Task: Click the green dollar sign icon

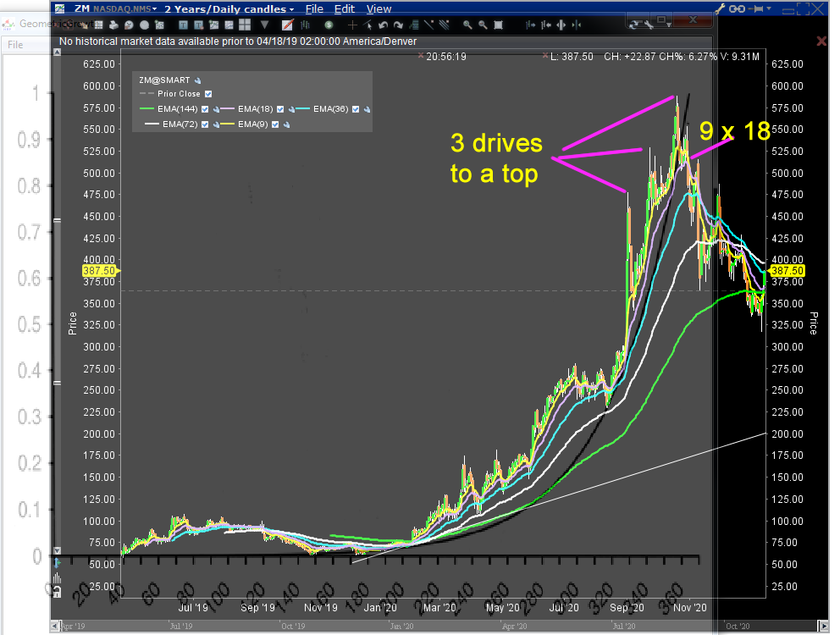Action: tap(329, 25)
